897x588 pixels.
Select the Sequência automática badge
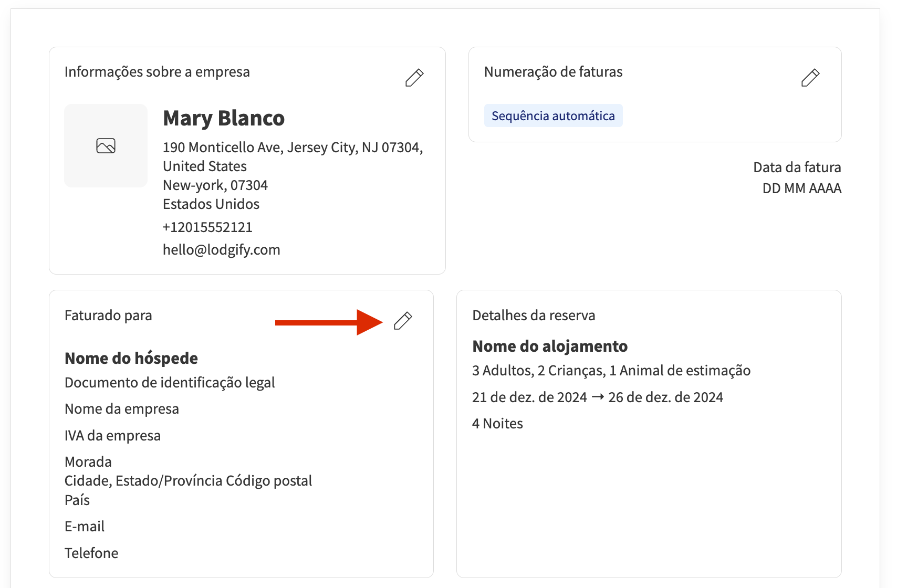pos(553,116)
